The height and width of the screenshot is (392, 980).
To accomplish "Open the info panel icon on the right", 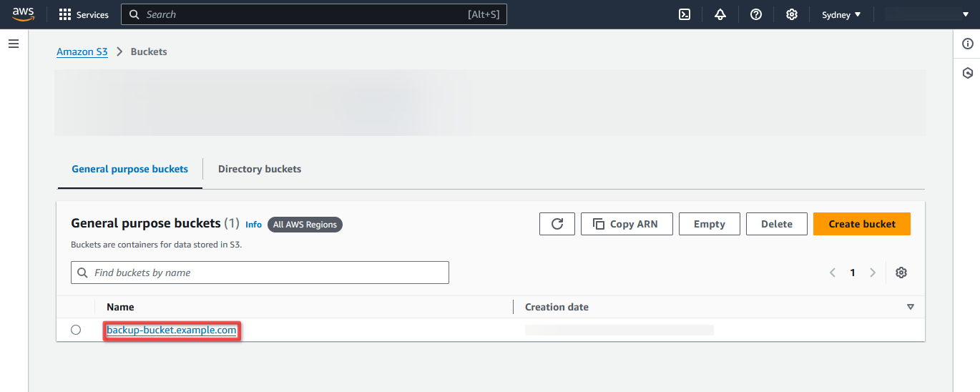I will pyautogui.click(x=968, y=44).
